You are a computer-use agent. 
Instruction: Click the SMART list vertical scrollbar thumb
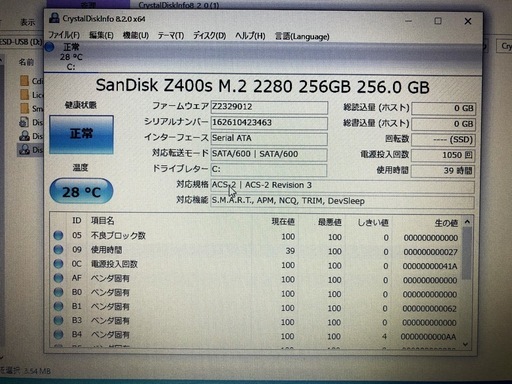tap(467, 253)
